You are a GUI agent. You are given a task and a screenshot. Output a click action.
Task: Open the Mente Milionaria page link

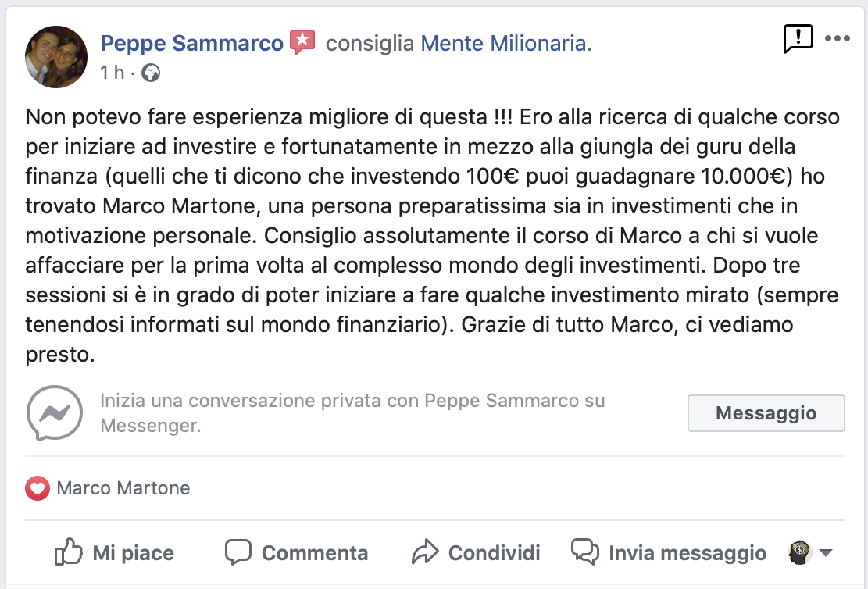[x=504, y=43]
